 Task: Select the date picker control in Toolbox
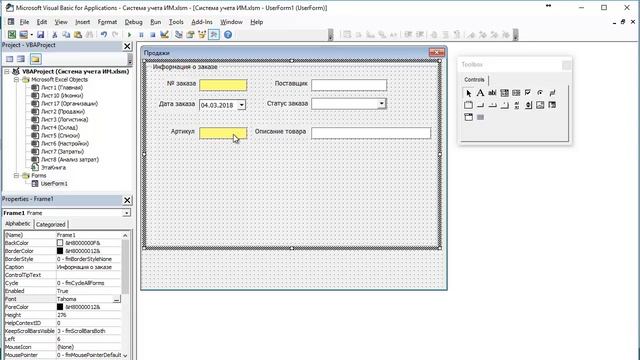pyautogui.click(x=468, y=118)
